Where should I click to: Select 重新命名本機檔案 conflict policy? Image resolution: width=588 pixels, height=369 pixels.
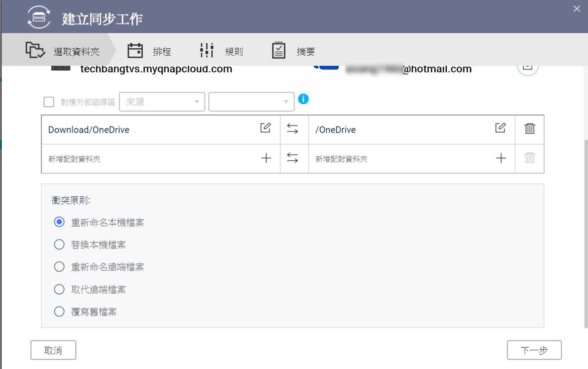pyautogui.click(x=59, y=222)
